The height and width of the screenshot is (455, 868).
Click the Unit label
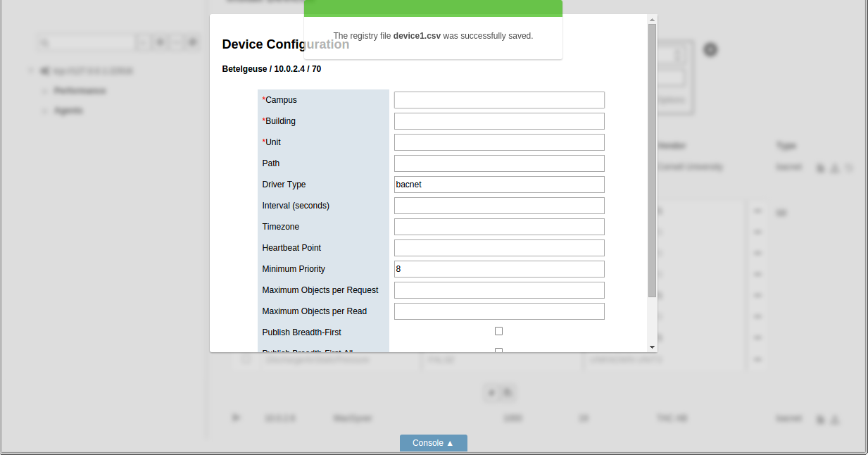point(272,142)
